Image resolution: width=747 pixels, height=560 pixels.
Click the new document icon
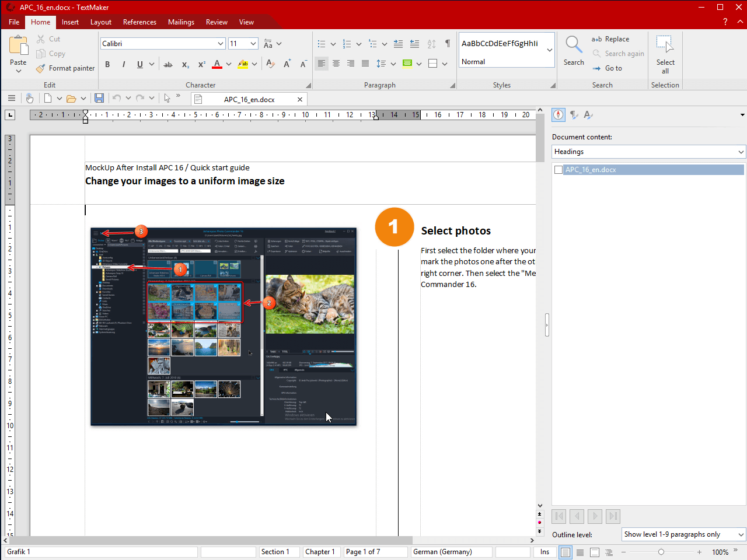48,99
